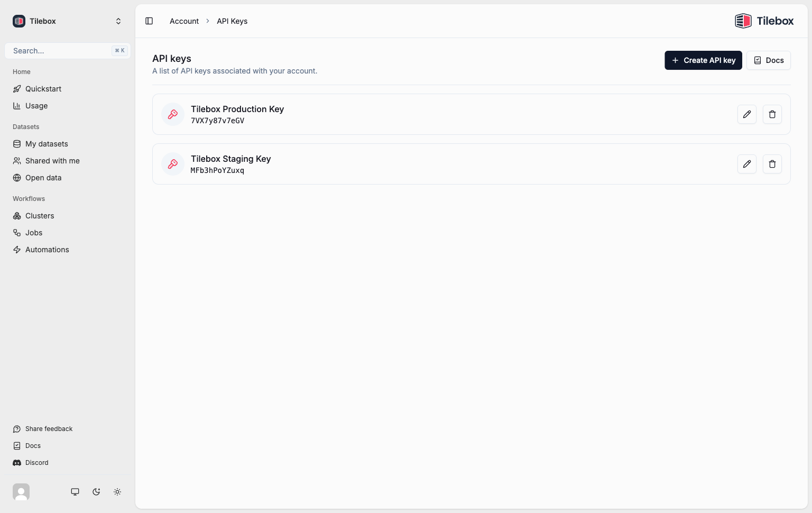Screen dimensions: 812x513
Task: Open the user avatar menu
Action: click(x=21, y=492)
